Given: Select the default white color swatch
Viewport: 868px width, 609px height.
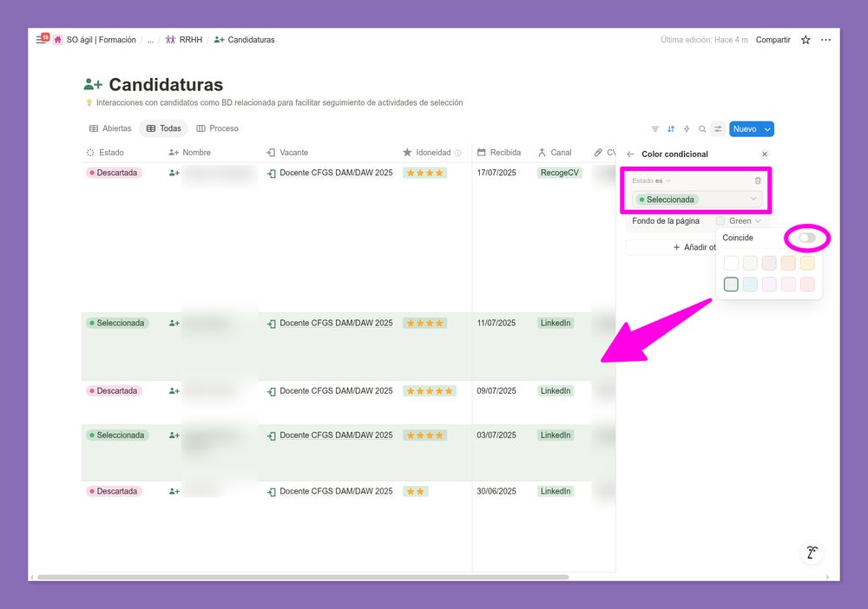Looking at the screenshot, I should (x=731, y=263).
